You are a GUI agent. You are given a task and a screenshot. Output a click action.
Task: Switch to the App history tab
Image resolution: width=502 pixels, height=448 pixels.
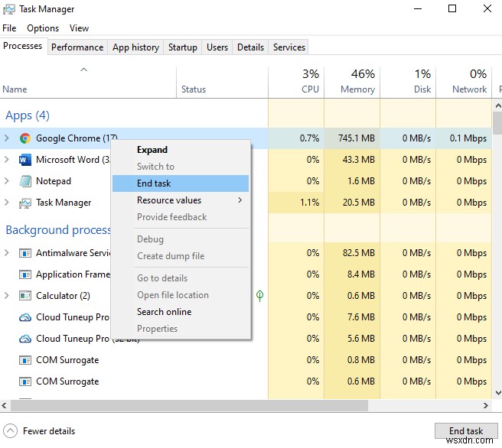[135, 47]
